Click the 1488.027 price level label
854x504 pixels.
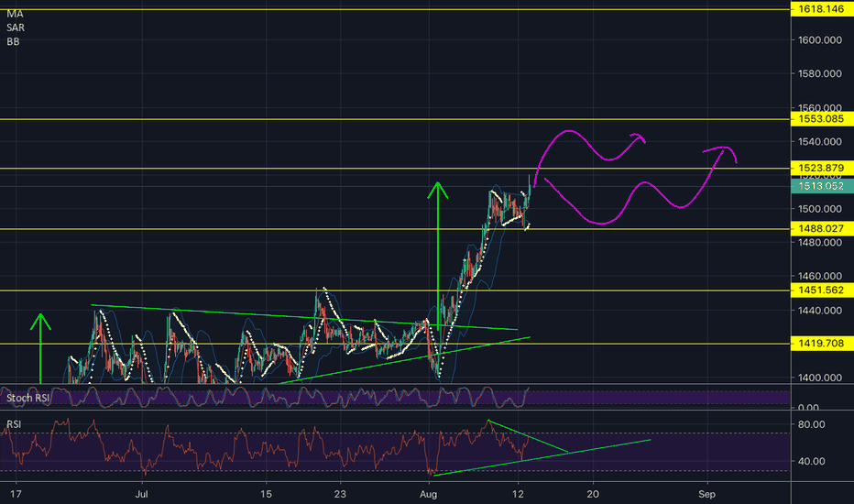pyautogui.click(x=821, y=228)
